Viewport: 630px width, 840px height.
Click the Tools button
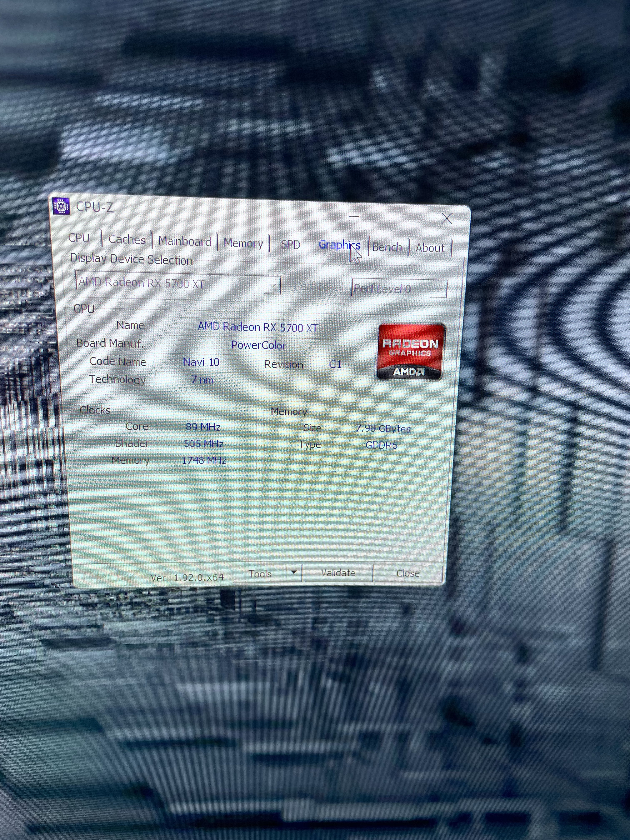(260, 573)
